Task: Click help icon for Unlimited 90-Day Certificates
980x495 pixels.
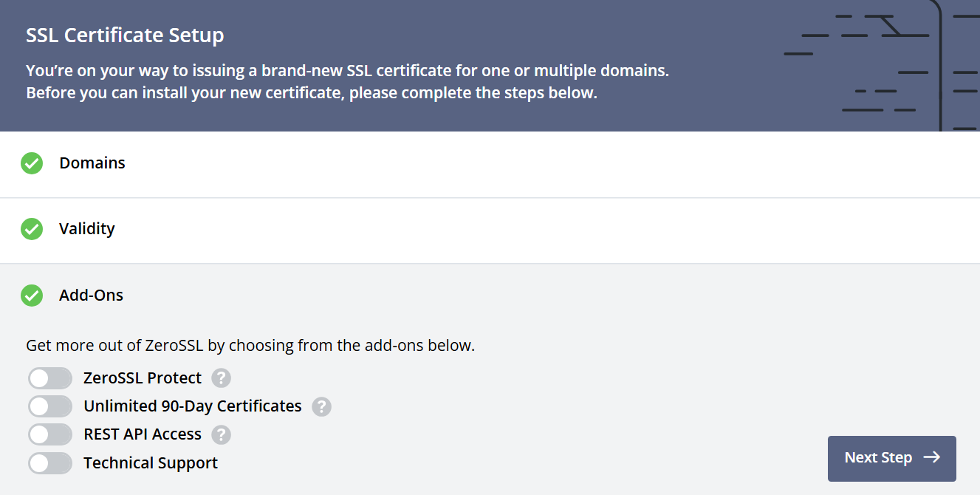Action: point(321,406)
